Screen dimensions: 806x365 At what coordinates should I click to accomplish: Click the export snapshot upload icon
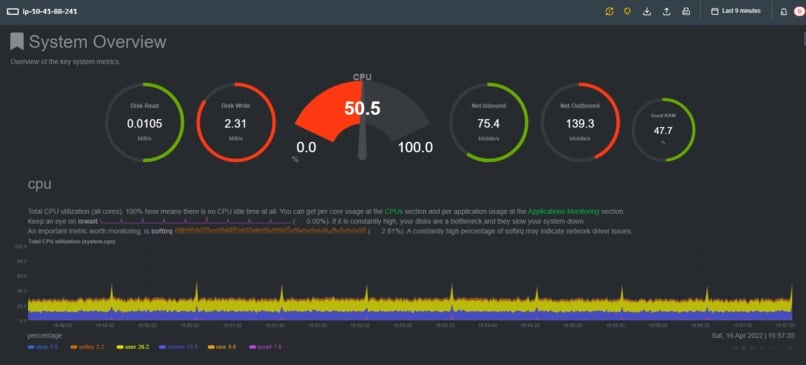(666, 11)
